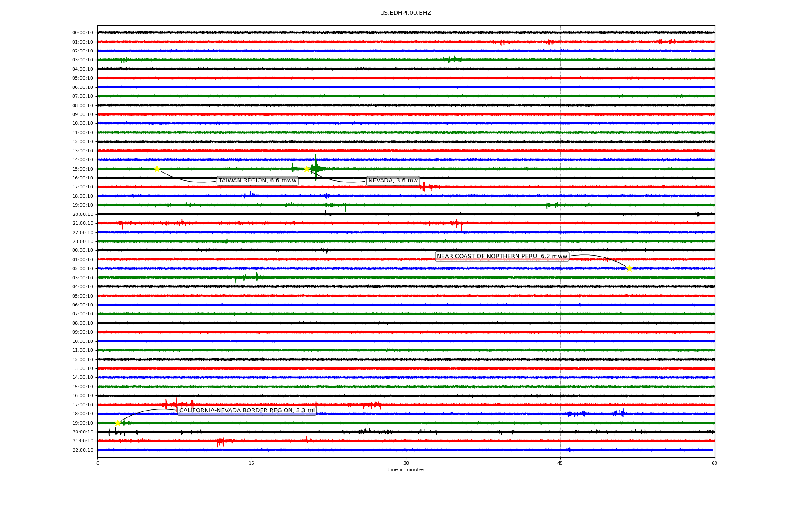Click the NEVADA, 3.6 mw annotation box
This screenshot has width=812, height=508.
tap(392, 181)
